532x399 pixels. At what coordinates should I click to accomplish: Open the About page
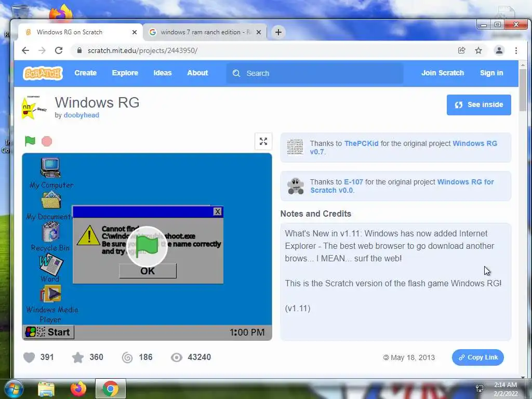click(197, 73)
